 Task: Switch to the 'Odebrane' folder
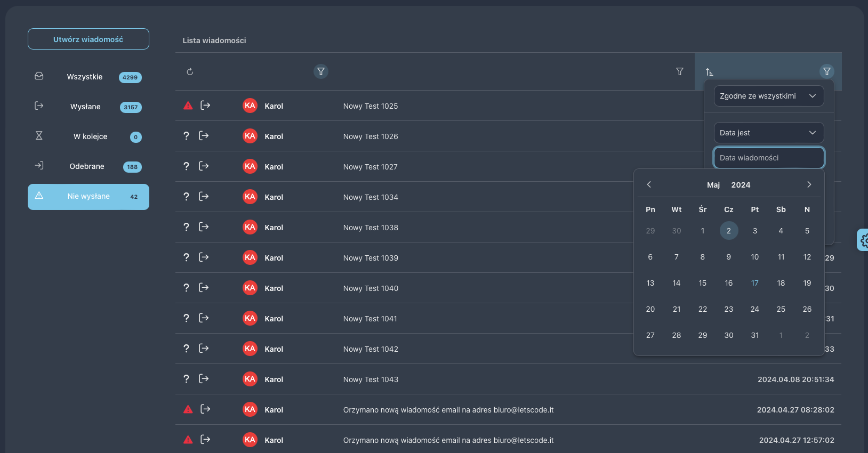pos(88,166)
